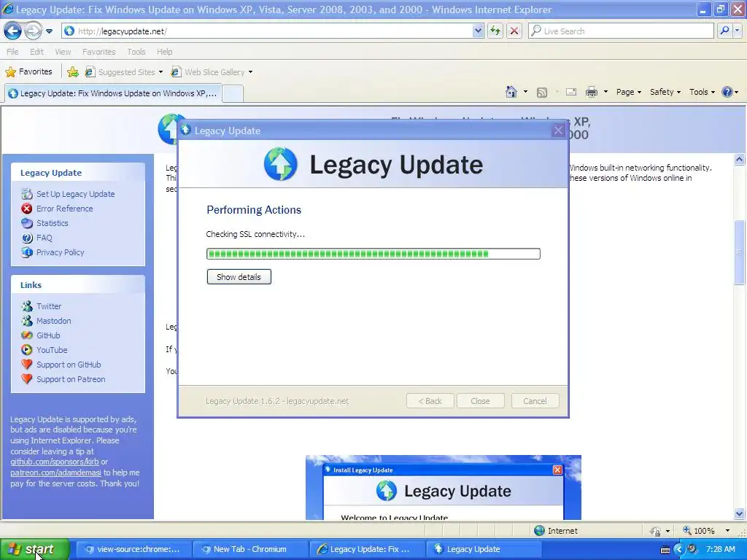747x560 pixels.
Task: Switch to Legacy Update installer taskbar item
Action: [x=484, y=549]
